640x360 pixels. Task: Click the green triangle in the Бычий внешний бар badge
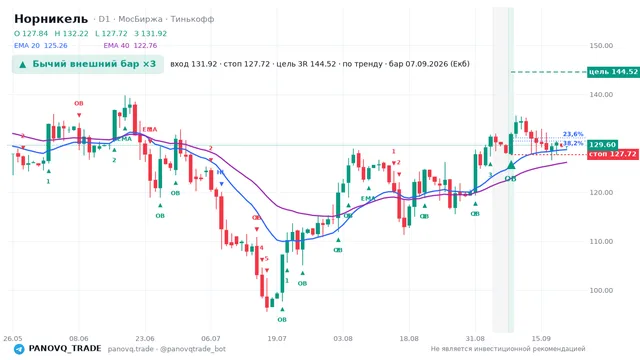click(x=23, y=64)
